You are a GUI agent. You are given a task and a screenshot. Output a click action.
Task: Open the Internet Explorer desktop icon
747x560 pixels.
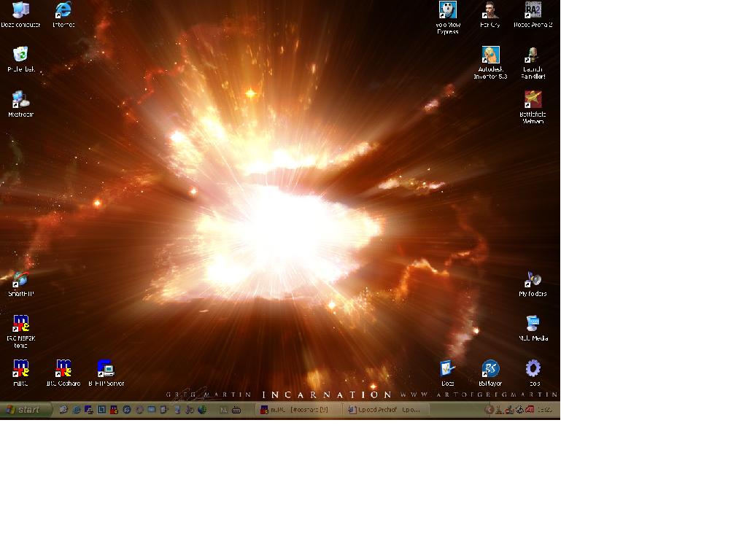click(x=63, y=11)
